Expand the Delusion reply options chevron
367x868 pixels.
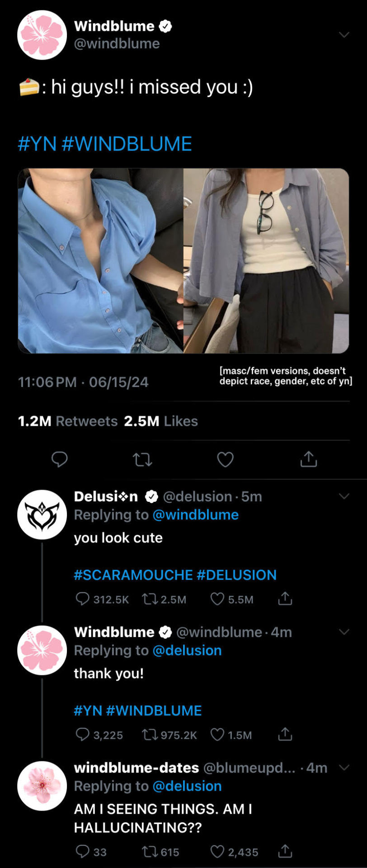tap(344, 496)
